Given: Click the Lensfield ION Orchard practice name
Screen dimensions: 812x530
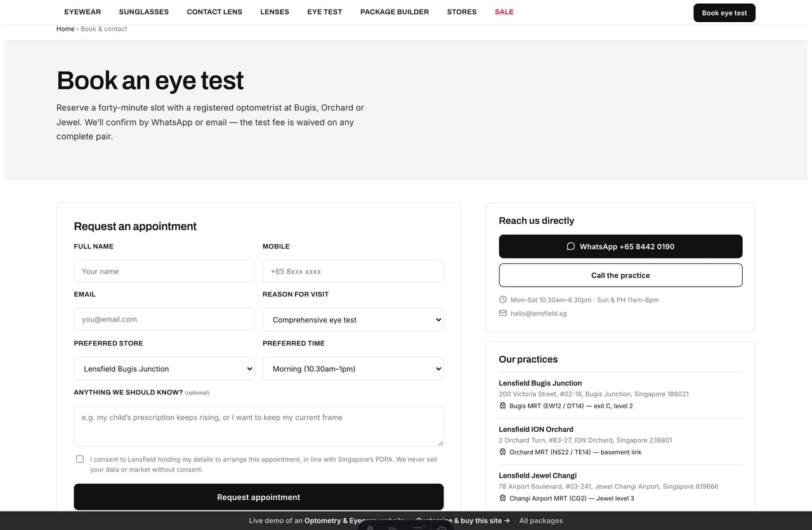Looking at the screenshot, I should [x=536, y=429].
